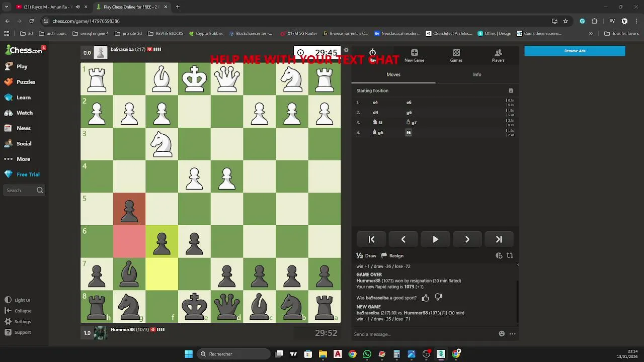Click taskbar Rechercher search box
The width and height of the screenshot is (644, 362).
(233, 354)
